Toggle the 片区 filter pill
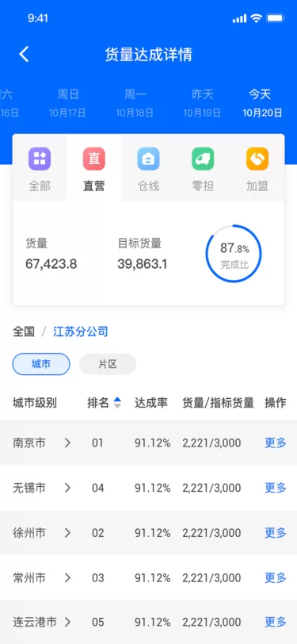This screenshot has width=297, height=644. pyautogui.click(x=108, y=364)
